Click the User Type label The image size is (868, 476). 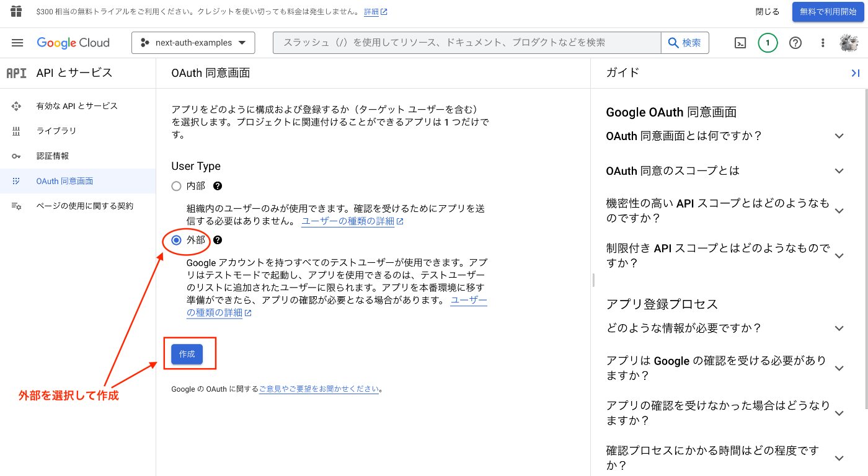coord(196,166)
